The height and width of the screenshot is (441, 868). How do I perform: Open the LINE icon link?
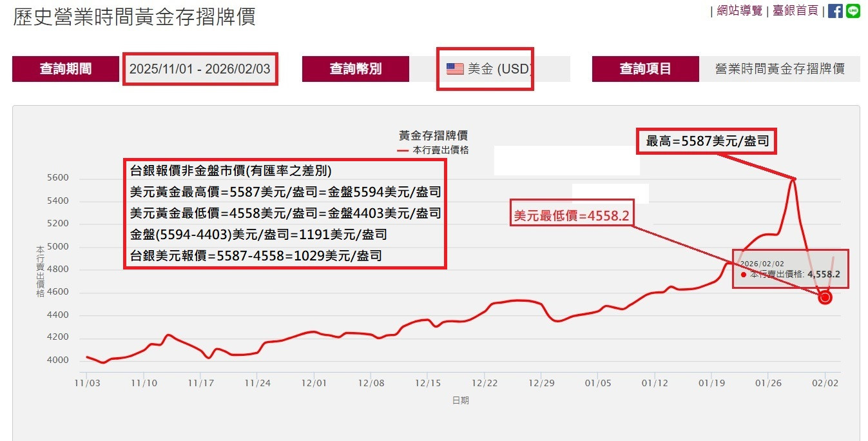point(853,11)
